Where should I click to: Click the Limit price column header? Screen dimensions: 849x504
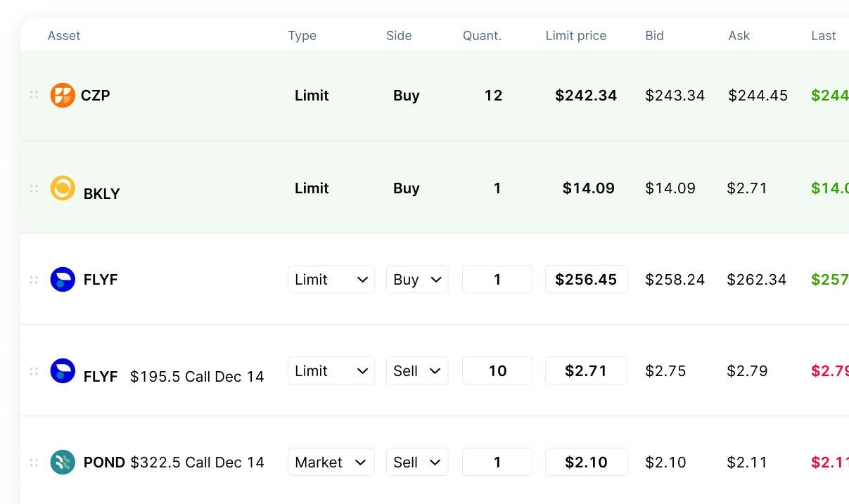point(575,36)
